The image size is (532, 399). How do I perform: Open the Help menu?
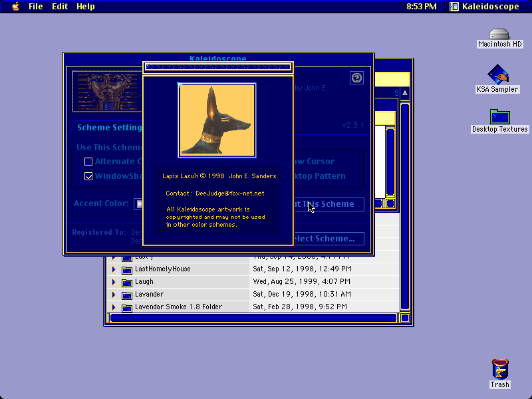click(x=86, y=7)
